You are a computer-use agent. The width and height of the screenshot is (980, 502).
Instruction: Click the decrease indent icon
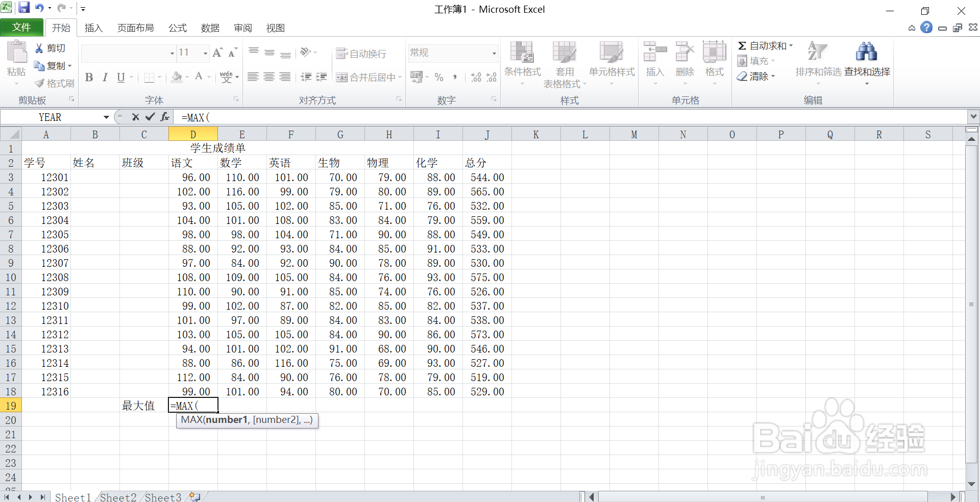coord(306,77)
